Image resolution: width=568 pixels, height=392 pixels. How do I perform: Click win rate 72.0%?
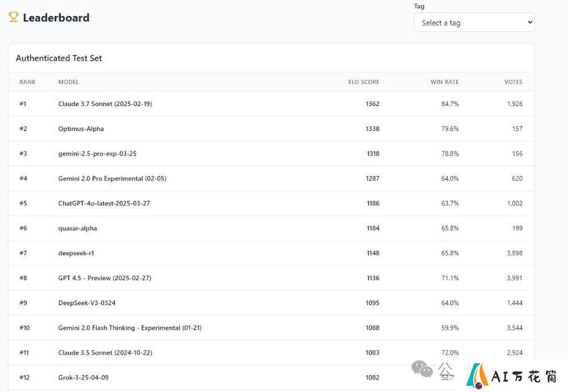click(450, 352)
